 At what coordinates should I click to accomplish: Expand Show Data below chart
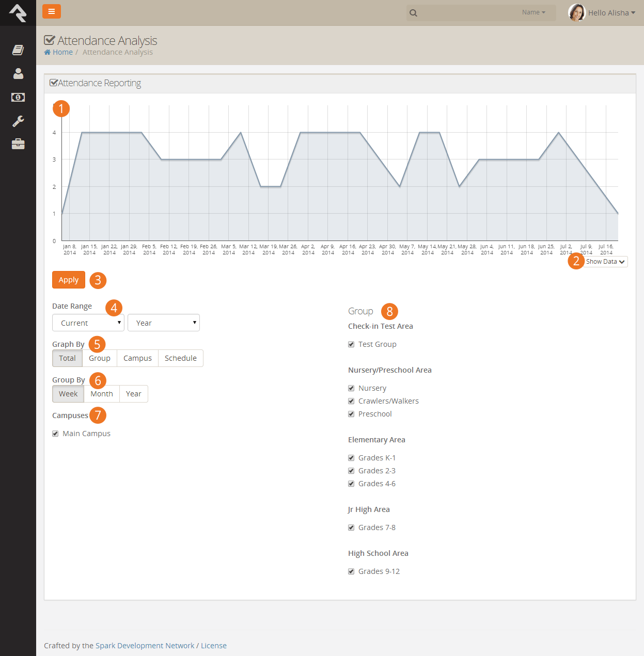(x=605, y=262)
